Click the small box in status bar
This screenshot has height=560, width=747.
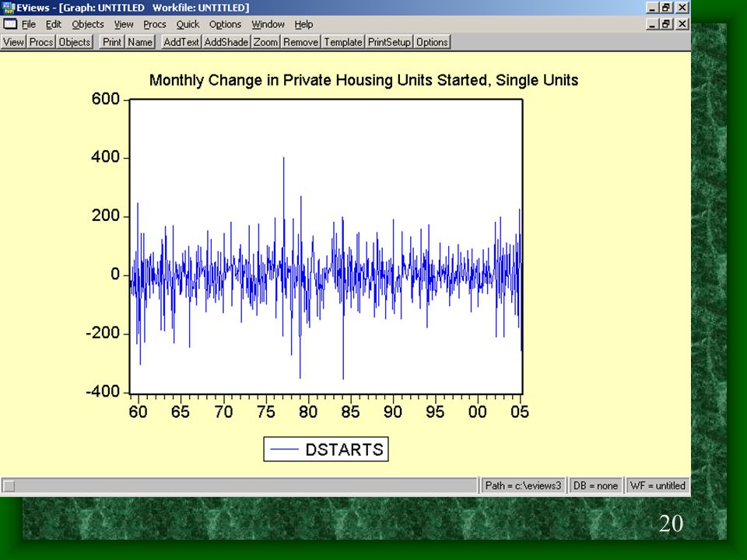[x=9, y=486]
